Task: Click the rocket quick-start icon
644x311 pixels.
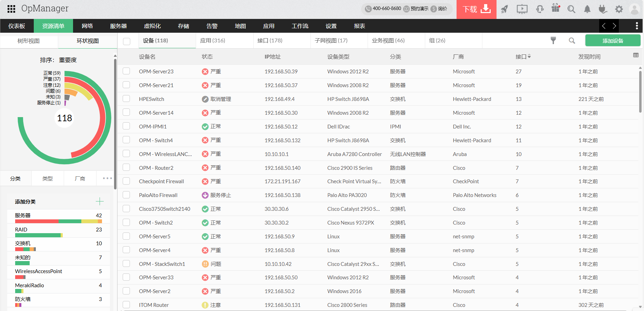Action: pyautogui.click(x=504, y=9)
